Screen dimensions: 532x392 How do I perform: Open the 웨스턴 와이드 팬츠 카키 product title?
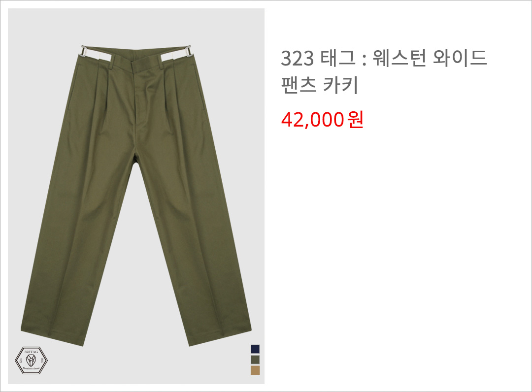(384, 71)
